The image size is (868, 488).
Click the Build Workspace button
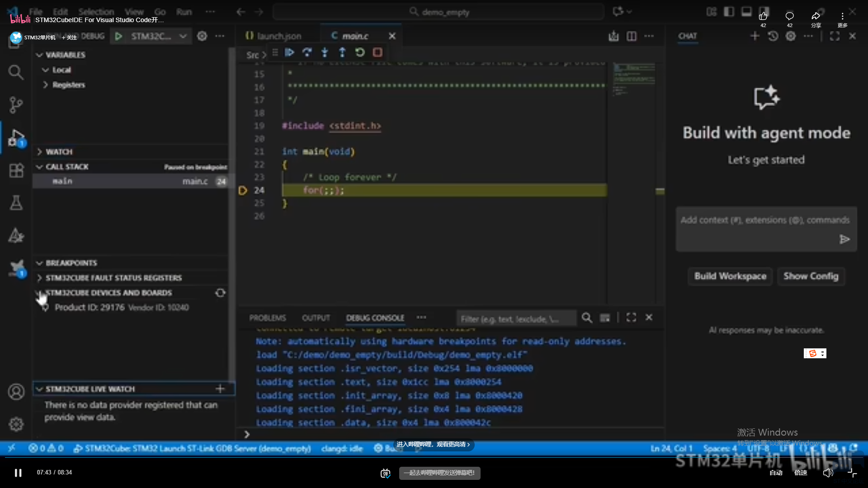point(731,276)
